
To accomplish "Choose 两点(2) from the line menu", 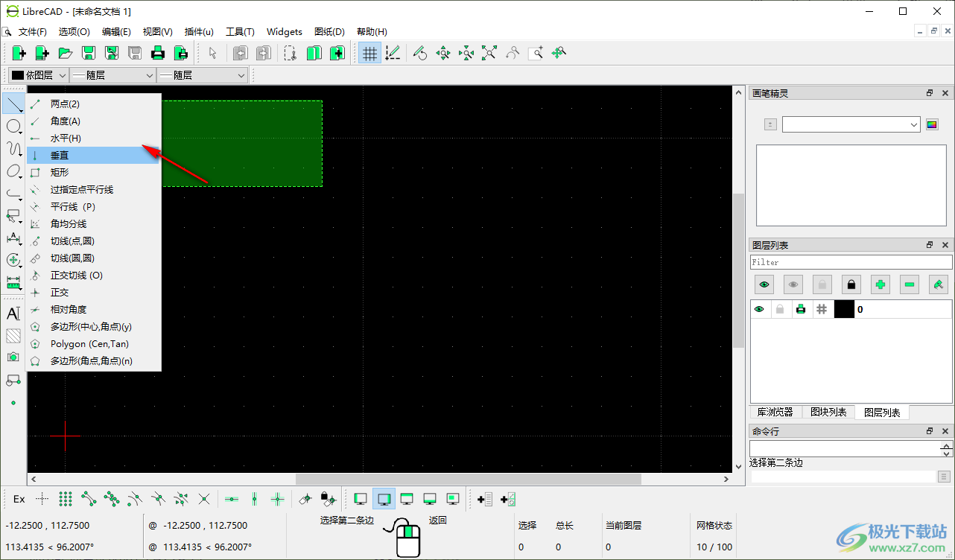I will click(94, 104).
